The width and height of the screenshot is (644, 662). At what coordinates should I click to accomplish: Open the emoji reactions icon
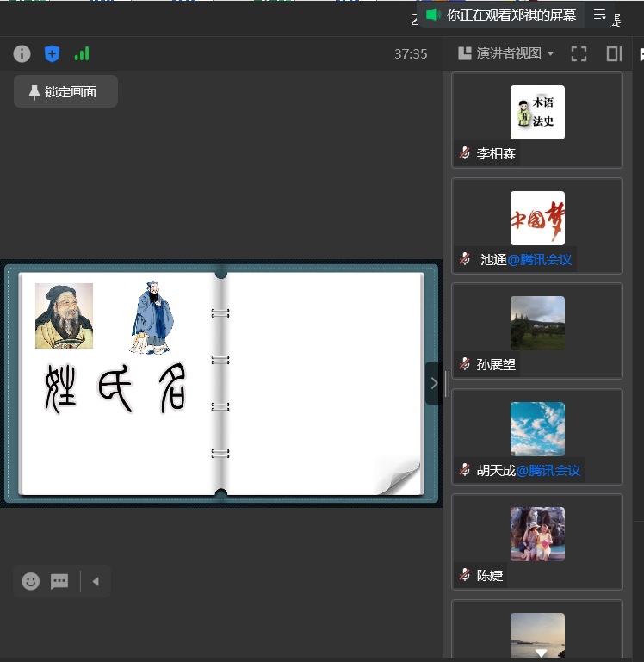tap(31, 581)
